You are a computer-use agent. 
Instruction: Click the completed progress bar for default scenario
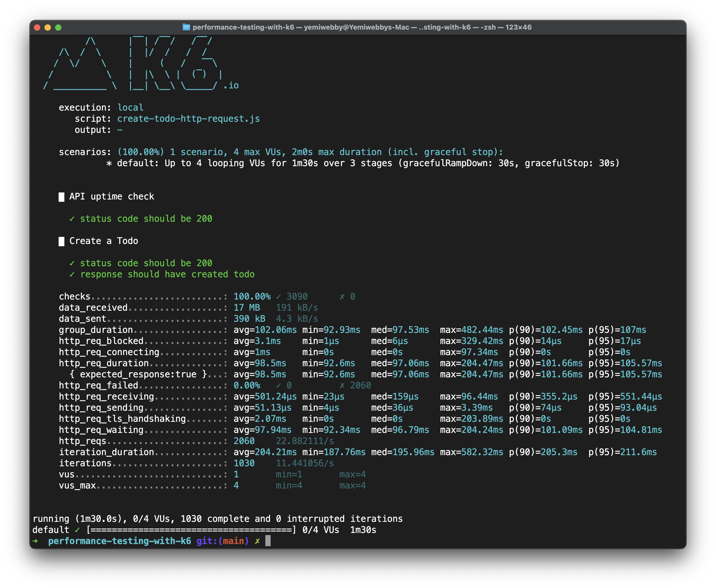[x=191, y=530]
